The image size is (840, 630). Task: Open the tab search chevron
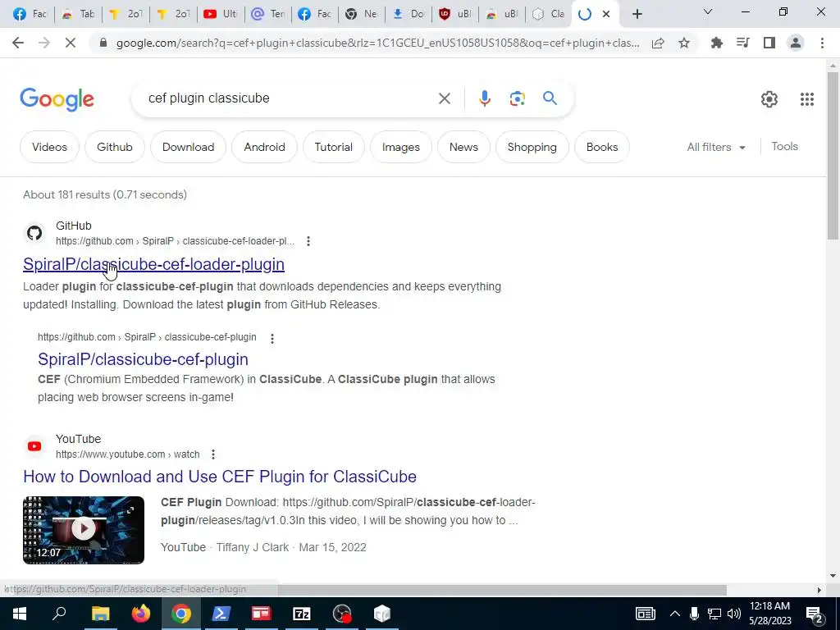coord(708,11)
